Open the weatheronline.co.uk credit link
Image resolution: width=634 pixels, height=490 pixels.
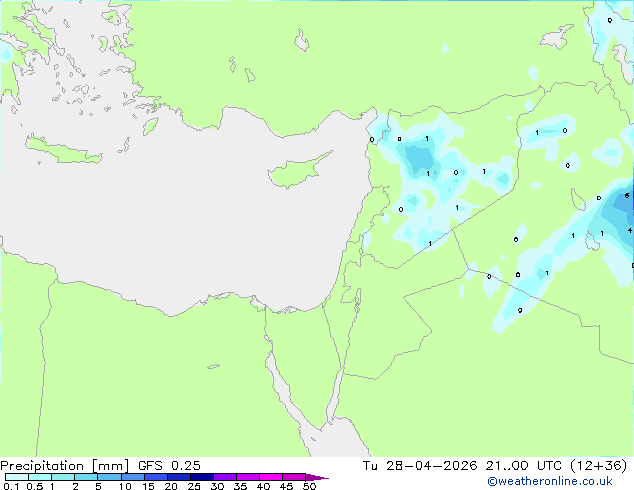550,481
